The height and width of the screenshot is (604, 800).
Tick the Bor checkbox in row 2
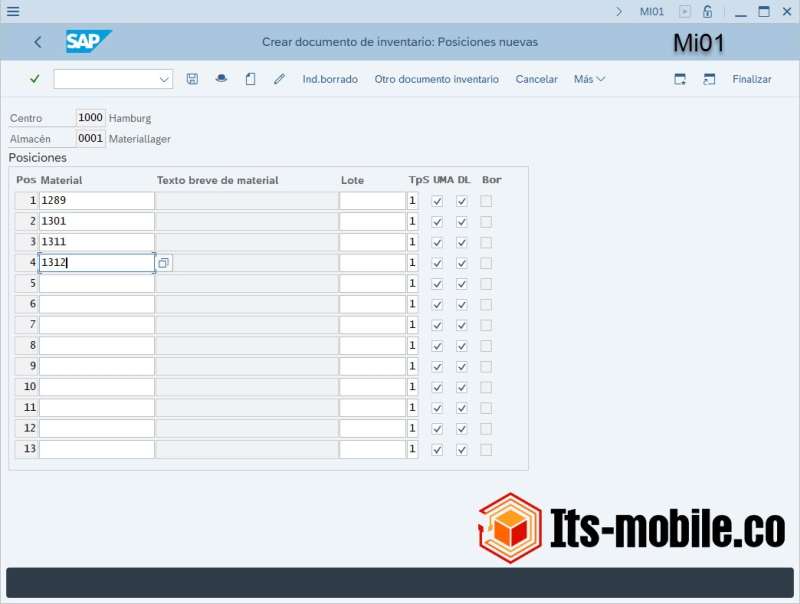(x=486, y=222)
